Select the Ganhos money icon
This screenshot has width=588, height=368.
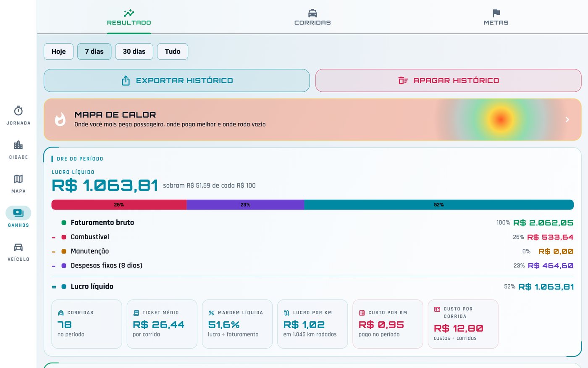pyautogui.click(x=18, y=213)
